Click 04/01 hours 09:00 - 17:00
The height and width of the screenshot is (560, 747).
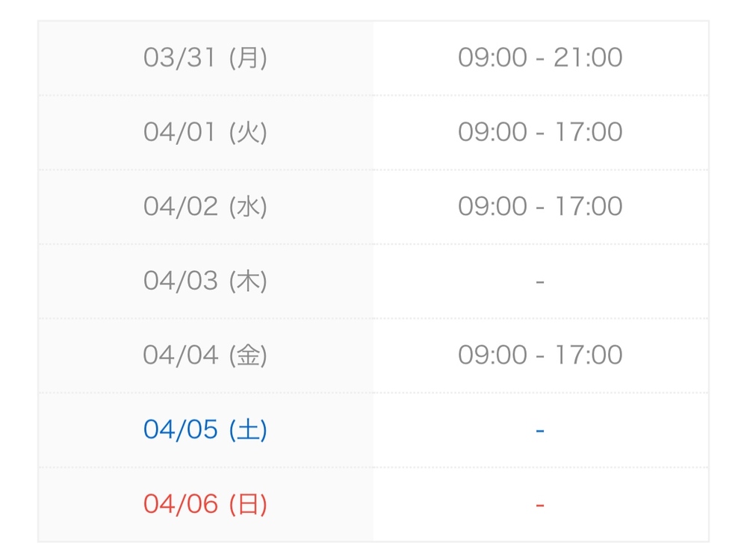pyautogui.click(x=540, y=132)
